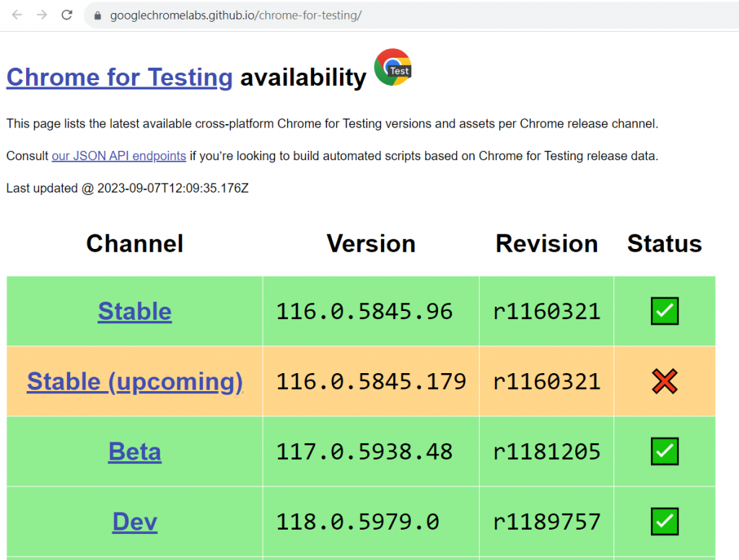The image size is (739, 560).
Task: Jump to the Stable channel link
Action: coord(135,312)
